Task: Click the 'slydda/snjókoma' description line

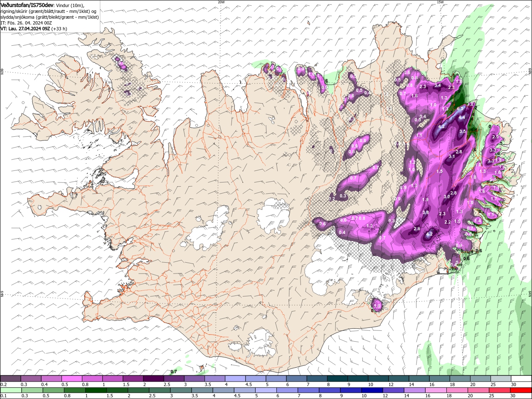Action: point(49,17)
